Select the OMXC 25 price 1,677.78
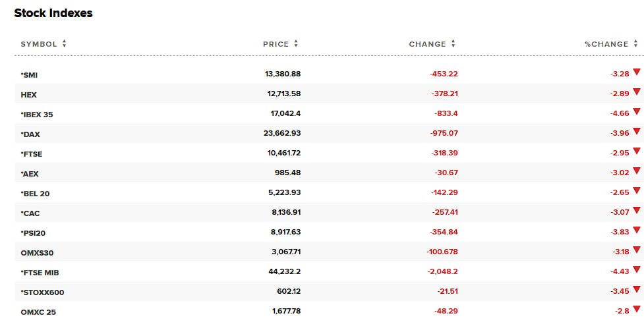 (x=286, y=311)
